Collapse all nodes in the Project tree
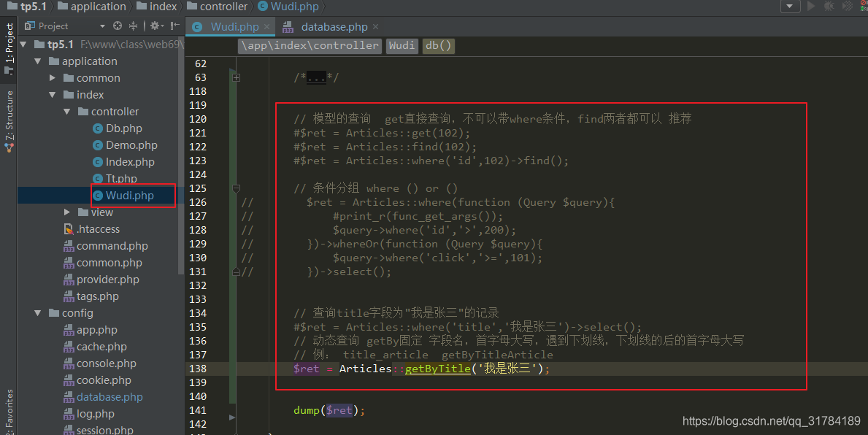The height and width of the screenshot is (435, 868). pyautogui.click(x=133, y=26)
